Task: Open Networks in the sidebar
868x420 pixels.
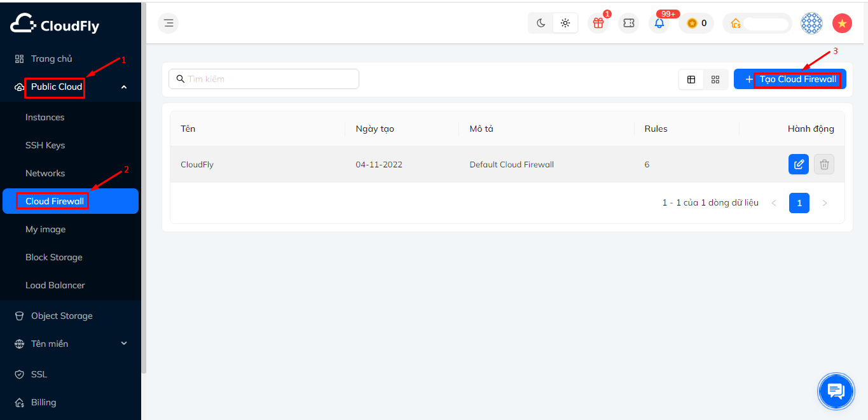Action: tap(71, 173)
